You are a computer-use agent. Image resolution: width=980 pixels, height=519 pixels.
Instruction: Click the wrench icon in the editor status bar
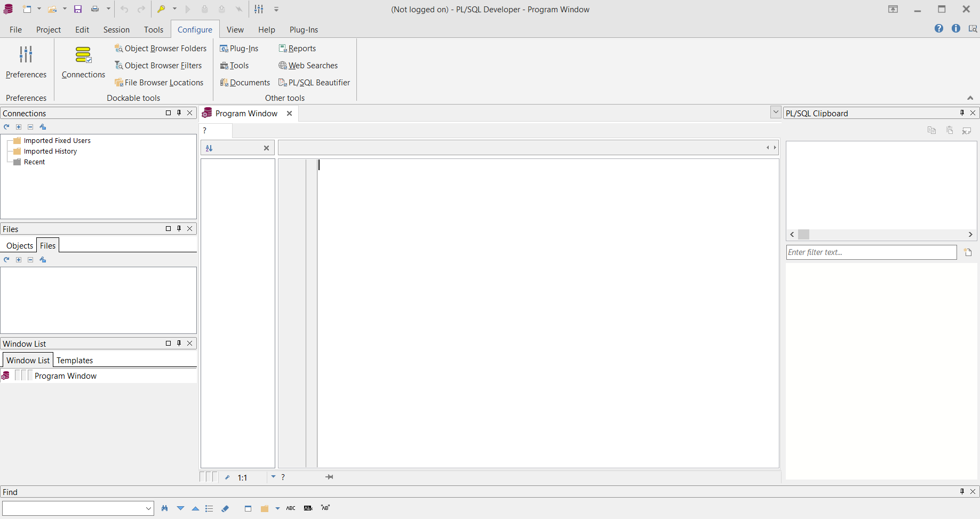tap(227, 477)
